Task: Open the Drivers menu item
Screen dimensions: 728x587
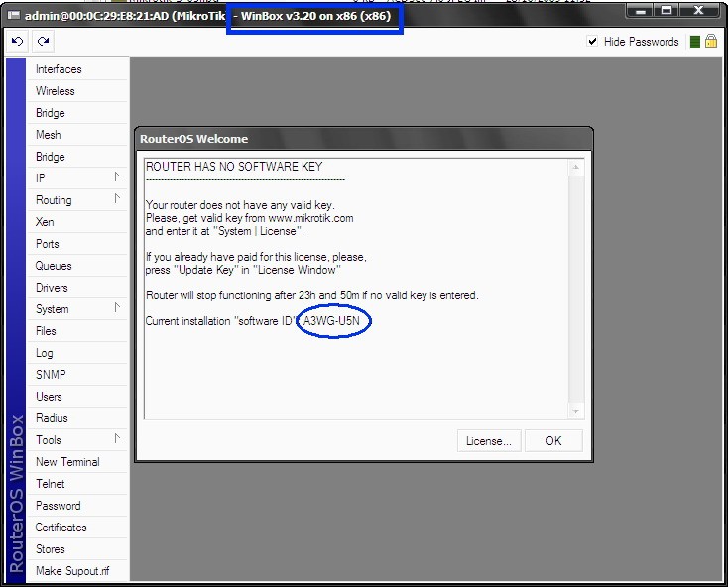Action: click(77, 288)
